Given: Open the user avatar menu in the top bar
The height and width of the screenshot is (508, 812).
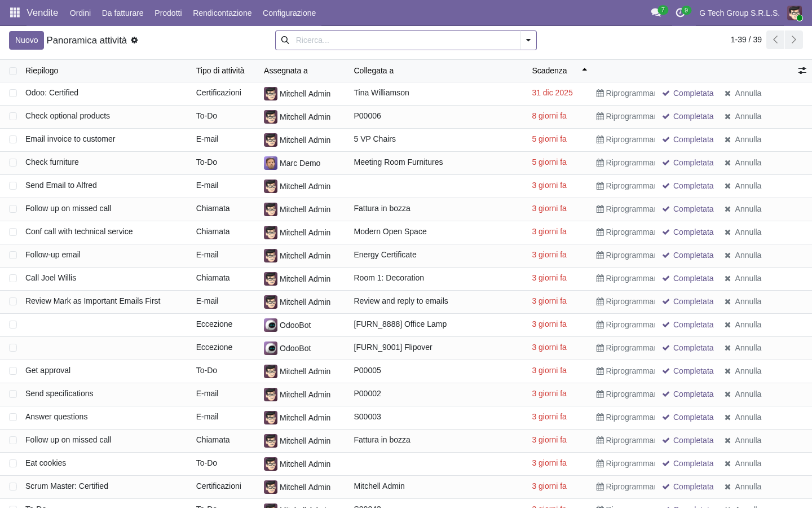Looking at the screenshot, I should [x=795, y=13].
